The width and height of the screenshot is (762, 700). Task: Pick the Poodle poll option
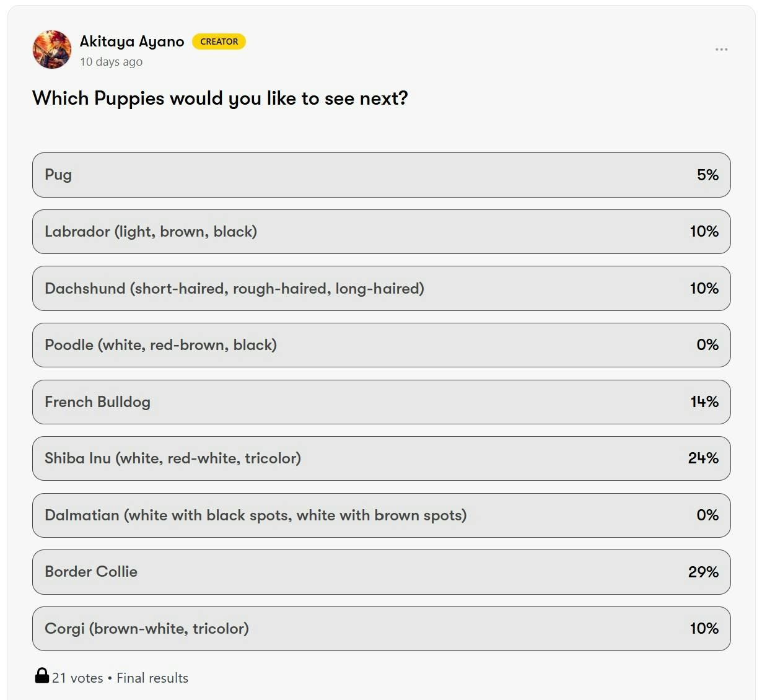tap(381, 345)
